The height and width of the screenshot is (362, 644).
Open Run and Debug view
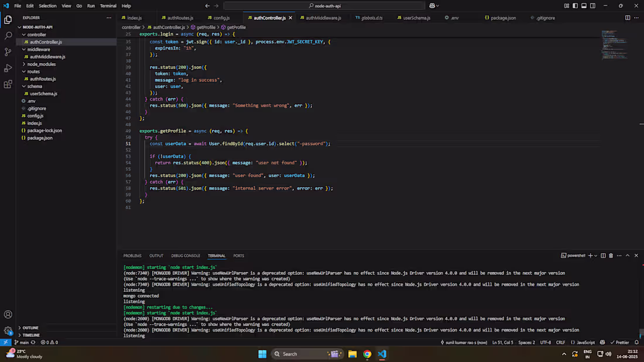[8, 68]
